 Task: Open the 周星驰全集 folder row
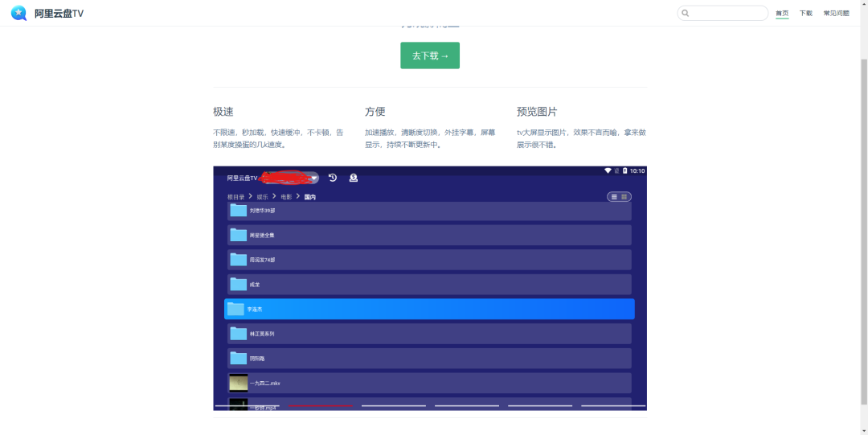tap(429, 235)
